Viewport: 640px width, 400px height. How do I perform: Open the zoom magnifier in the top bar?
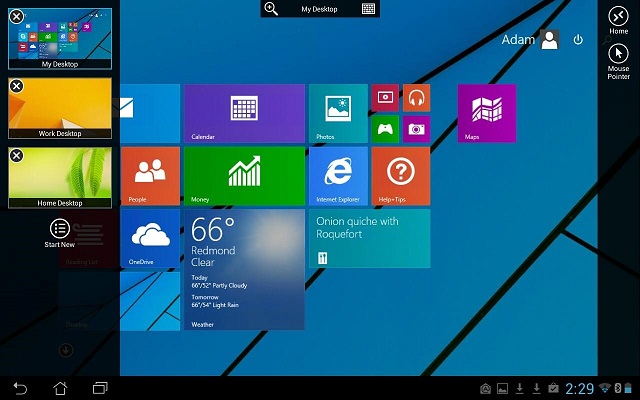(x=270, y=9)
